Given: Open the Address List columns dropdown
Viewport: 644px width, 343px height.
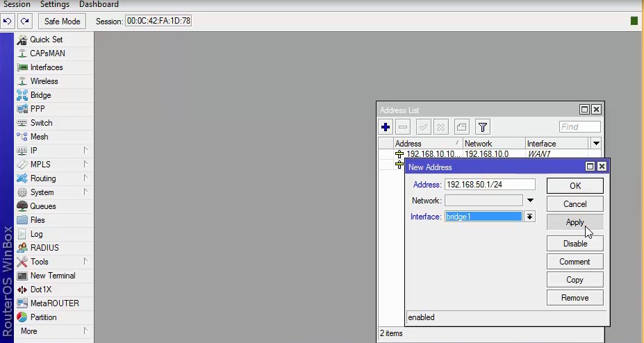Looking at the screenshot, I should pos(595,143).
